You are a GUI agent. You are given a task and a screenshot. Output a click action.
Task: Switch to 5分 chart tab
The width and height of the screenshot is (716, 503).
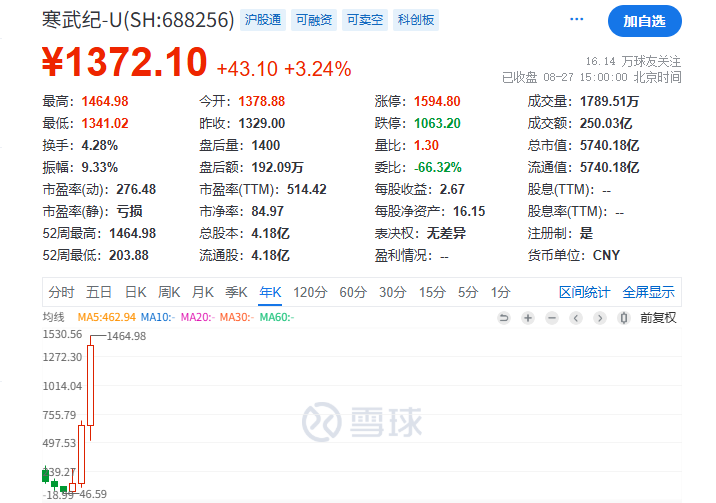click(x=468, y=292)
